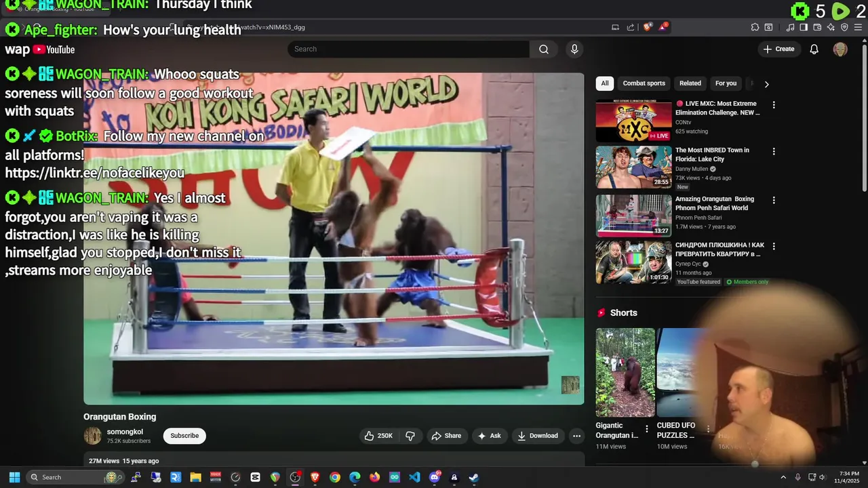Open browser extensions puzzle icon

tap(755, 27)
